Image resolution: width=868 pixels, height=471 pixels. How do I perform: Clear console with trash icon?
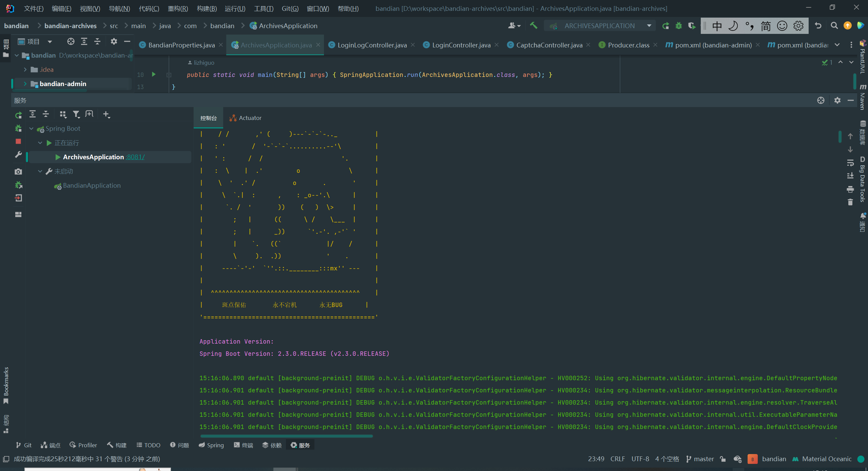coord(850,202)
